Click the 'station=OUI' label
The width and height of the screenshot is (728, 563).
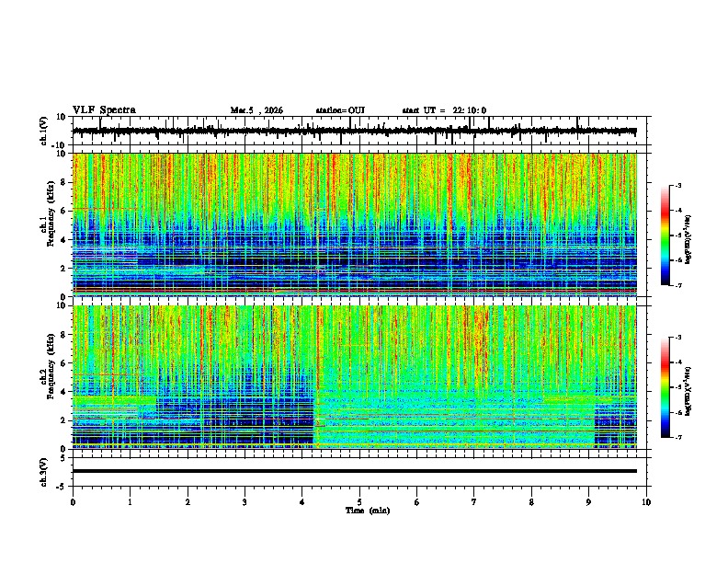[x=340, y=110]
